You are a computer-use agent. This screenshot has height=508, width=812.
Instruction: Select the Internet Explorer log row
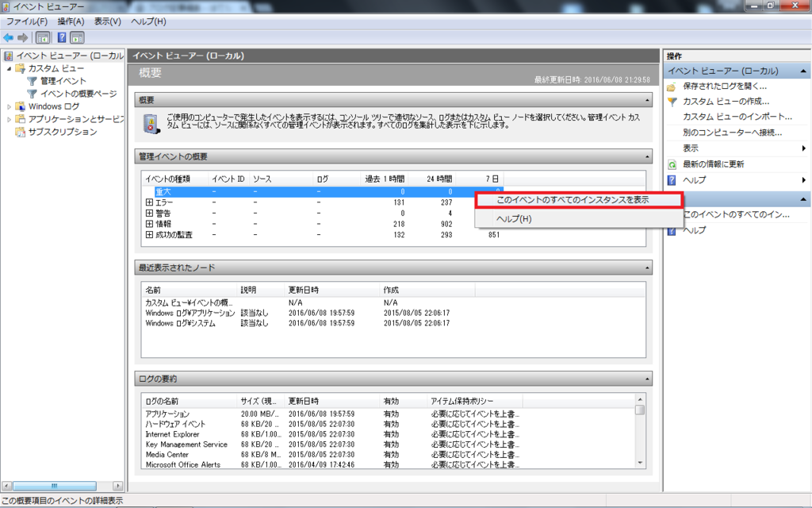pos(332,434)
